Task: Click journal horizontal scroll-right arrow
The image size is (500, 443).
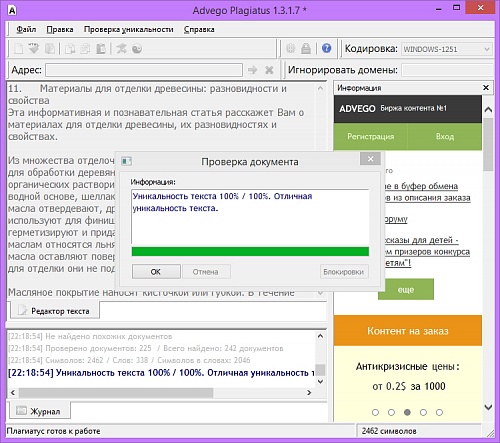Action: point(309,393)
